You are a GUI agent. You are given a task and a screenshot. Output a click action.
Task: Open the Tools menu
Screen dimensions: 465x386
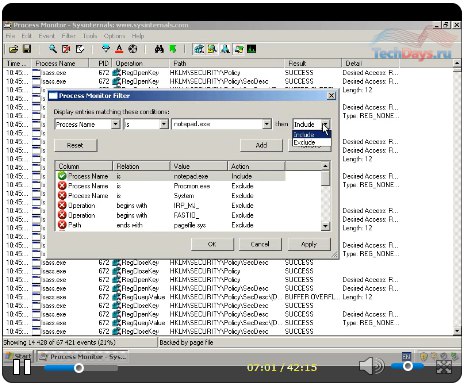pyautogui.click(x=90, y=36)
